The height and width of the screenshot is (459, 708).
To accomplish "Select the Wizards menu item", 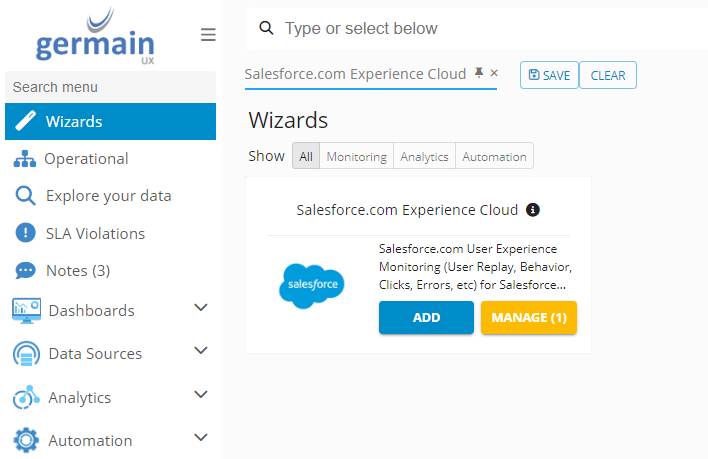I will tap(74, 122).
